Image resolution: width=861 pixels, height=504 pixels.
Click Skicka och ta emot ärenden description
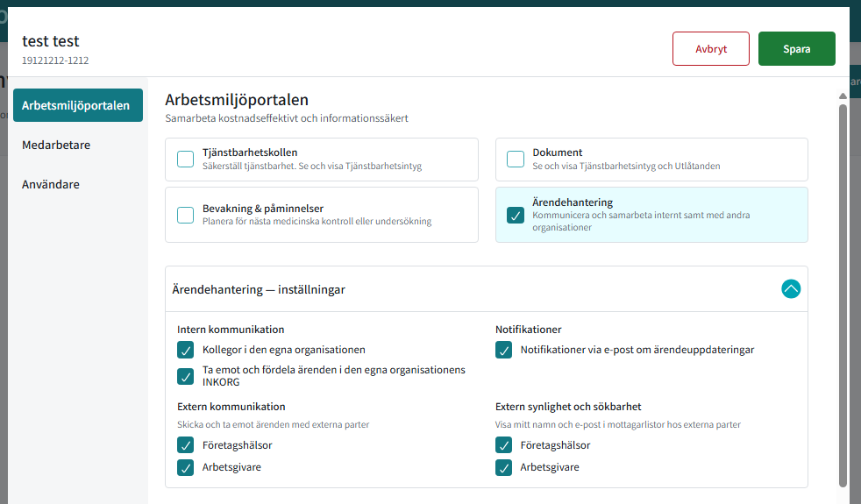(x=273, y=424)
